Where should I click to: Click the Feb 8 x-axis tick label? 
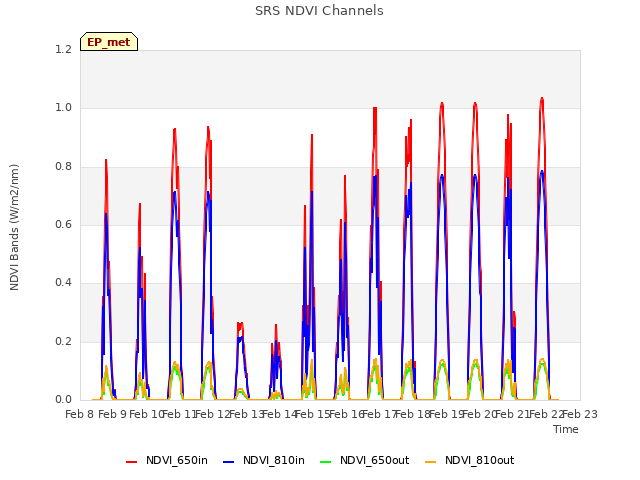click(x=80, y=414)
